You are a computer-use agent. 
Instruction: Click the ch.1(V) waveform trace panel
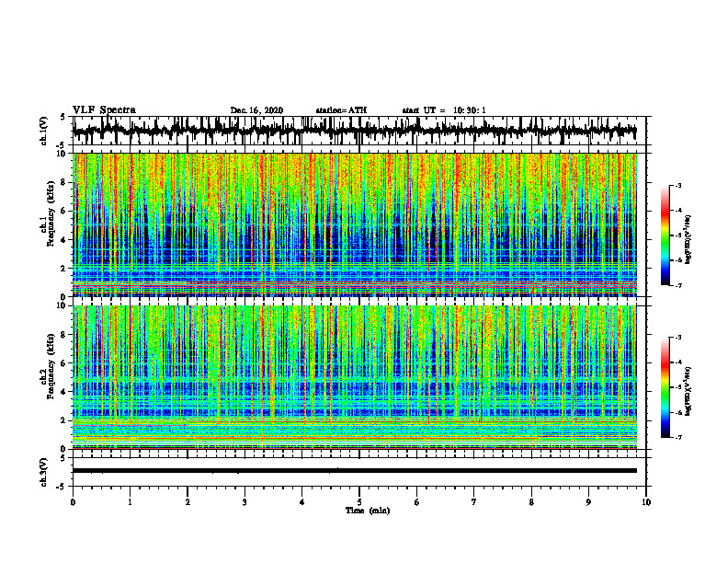coord(359,131)
